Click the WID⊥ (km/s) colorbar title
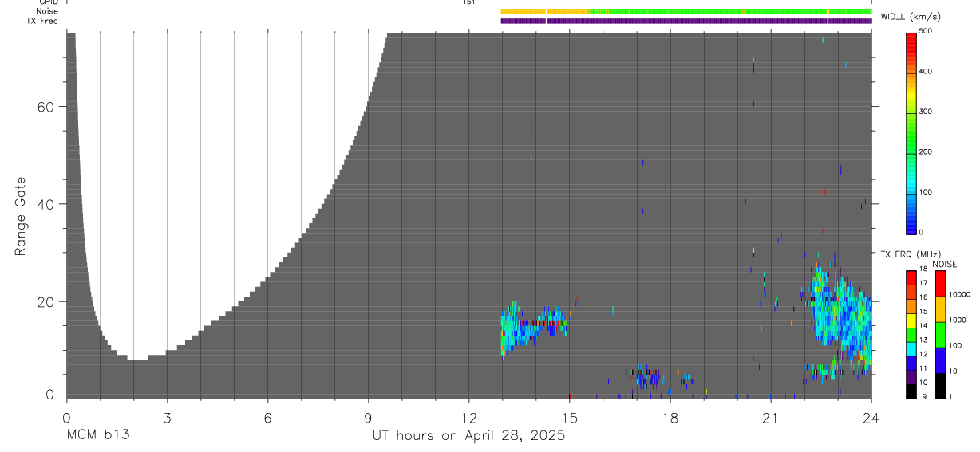The height and width of the screenshot is (452, 980). [911, 15]
